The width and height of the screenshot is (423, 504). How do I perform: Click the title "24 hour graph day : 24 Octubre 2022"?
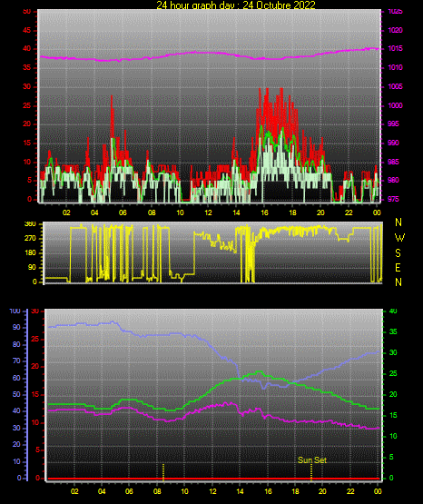click(x=236, y=5)
